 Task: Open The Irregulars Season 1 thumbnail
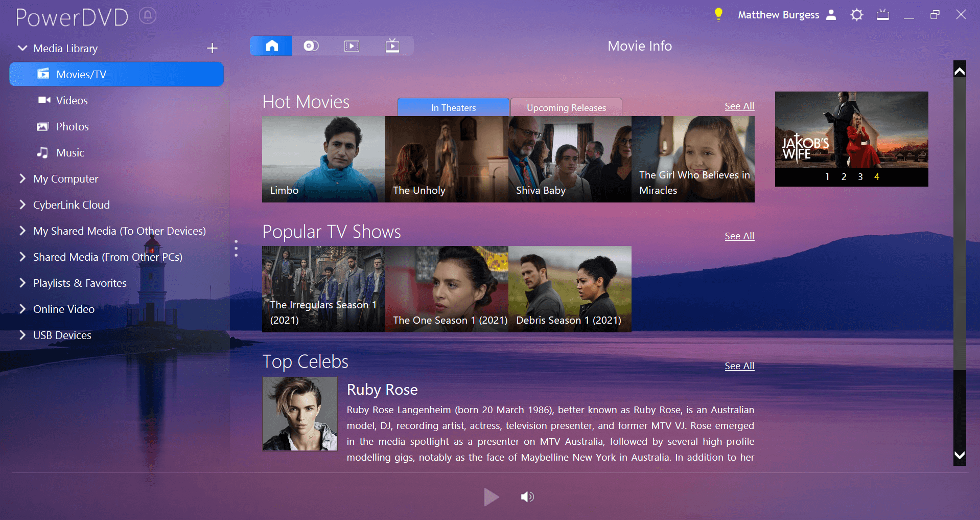tap(323, 289)
